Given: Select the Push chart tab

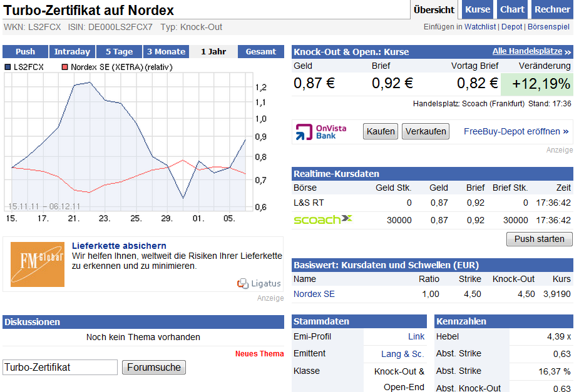Looking at the screenshot, I should (x=25, y=52).
